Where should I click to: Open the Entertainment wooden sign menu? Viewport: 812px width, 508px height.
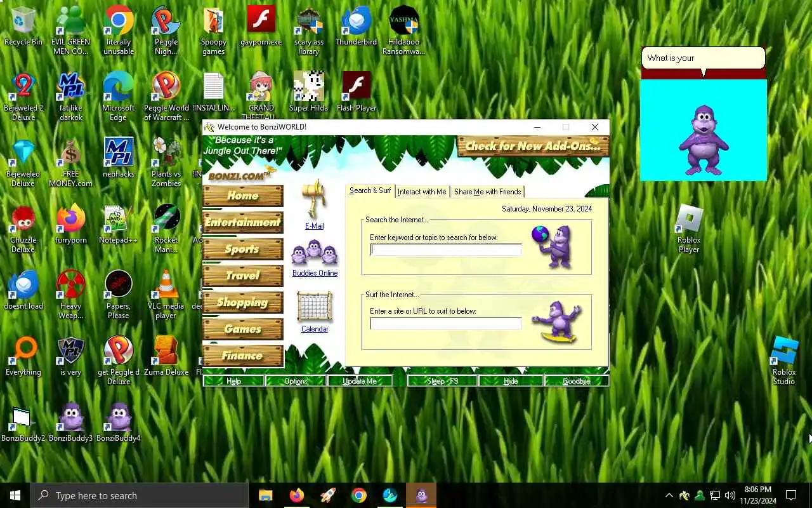point(243,222)
